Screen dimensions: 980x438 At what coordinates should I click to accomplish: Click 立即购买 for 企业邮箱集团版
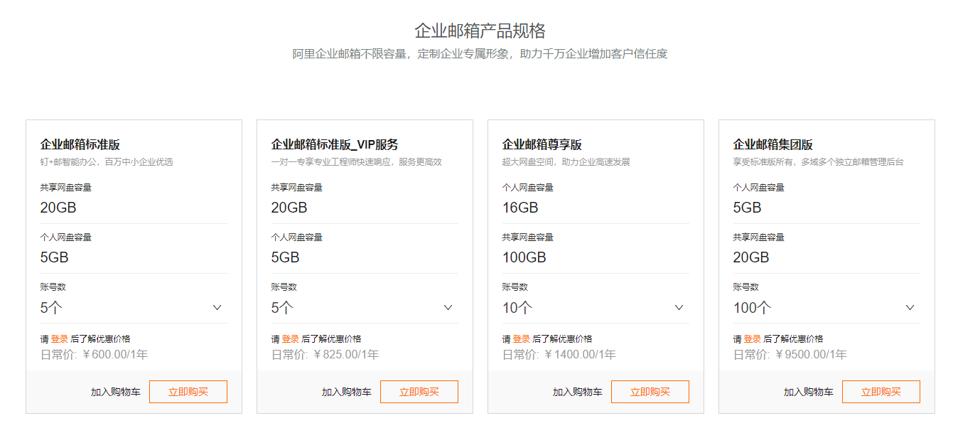(881, 392)
